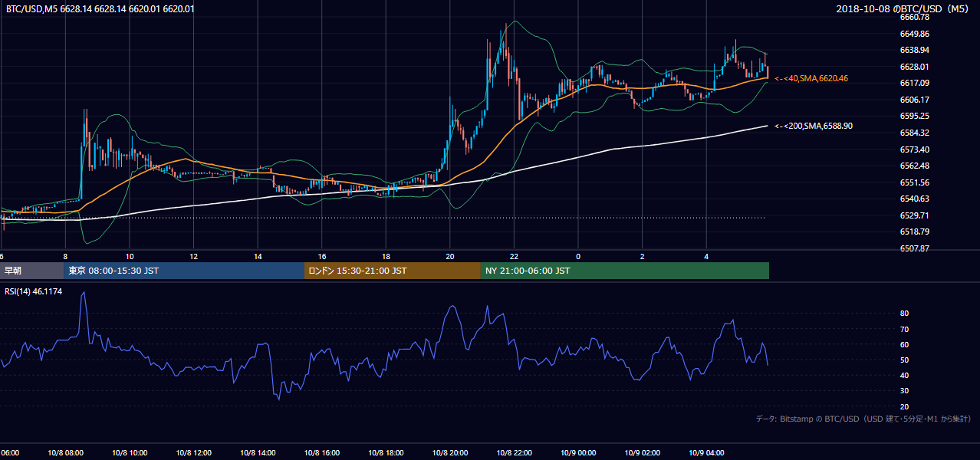980x460 pixels.
Task: Click price axis value 6649.86
Action: 915,34
